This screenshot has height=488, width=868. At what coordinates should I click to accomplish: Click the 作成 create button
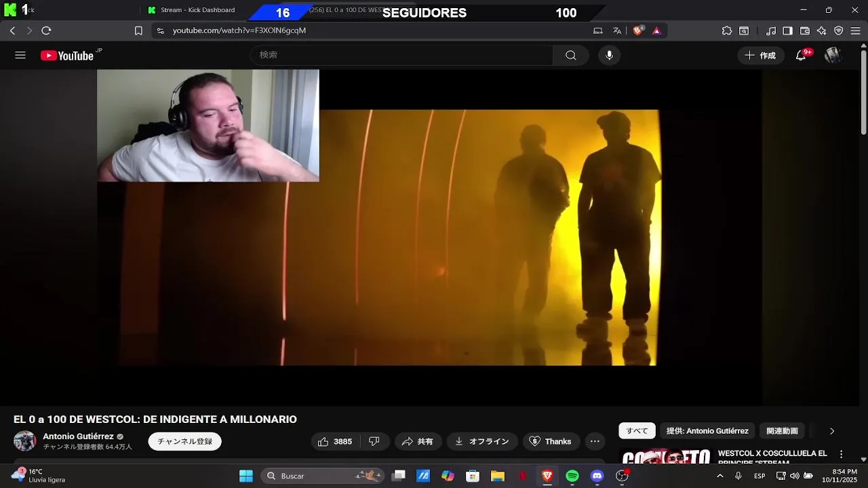click(x=761, y=56)
